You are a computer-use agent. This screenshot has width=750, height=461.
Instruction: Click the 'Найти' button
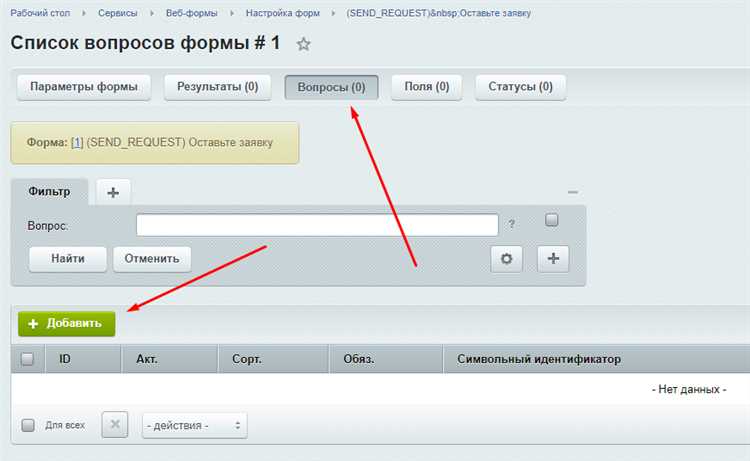(68, 259)
